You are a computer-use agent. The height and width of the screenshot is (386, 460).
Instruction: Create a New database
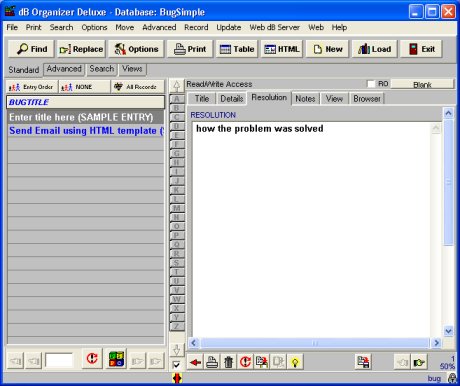[327, 49]
